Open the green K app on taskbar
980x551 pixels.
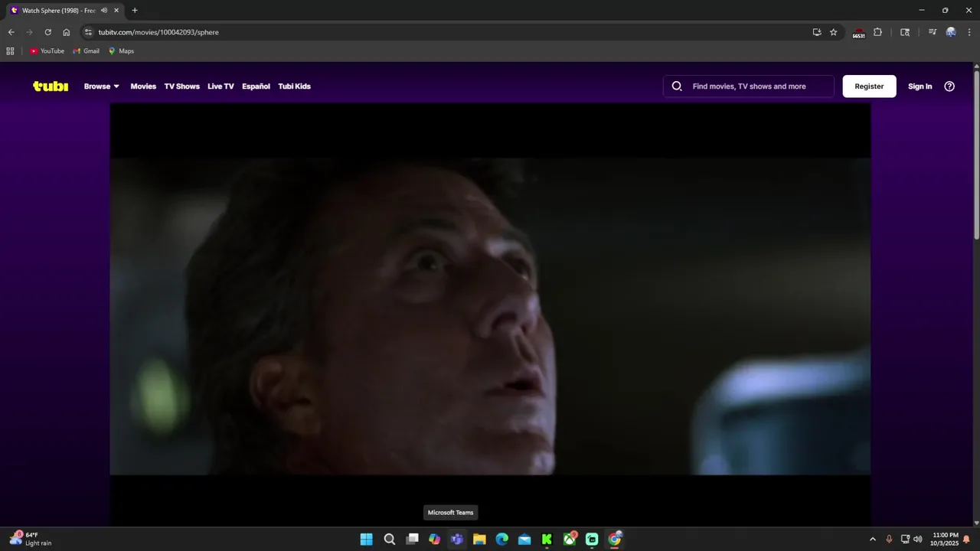click(x=547, y=540)
